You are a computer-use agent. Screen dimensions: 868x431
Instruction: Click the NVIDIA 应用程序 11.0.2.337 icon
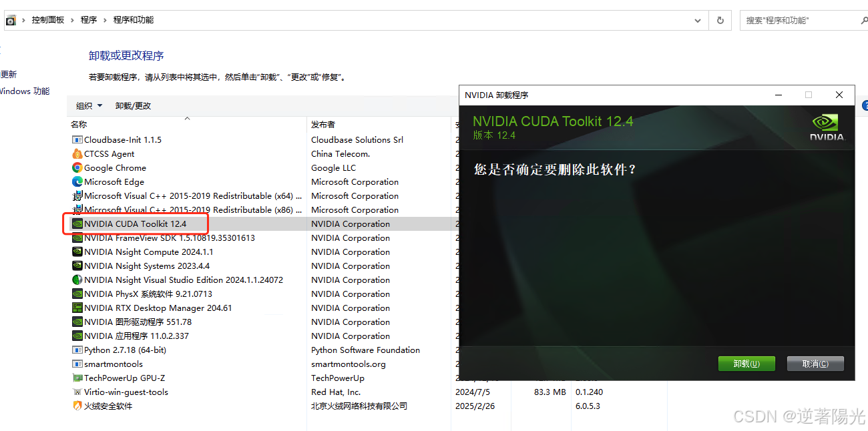point(77,336)
